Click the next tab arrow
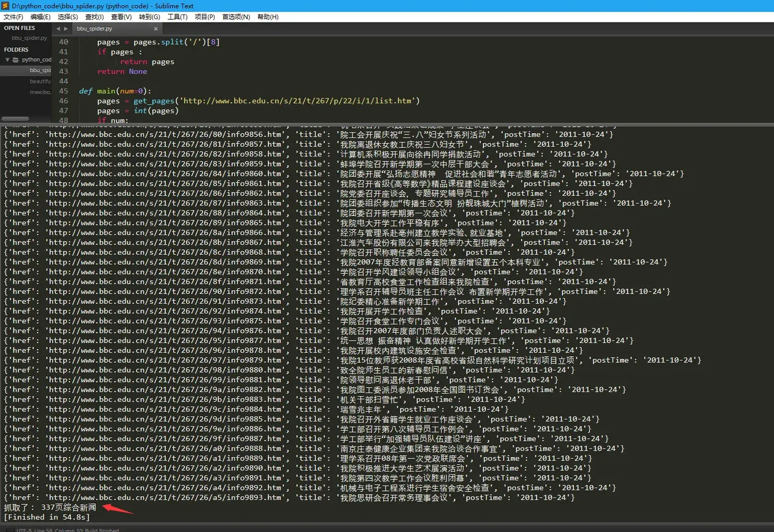This screenshot has height=532, width=774. coord(66,29)
